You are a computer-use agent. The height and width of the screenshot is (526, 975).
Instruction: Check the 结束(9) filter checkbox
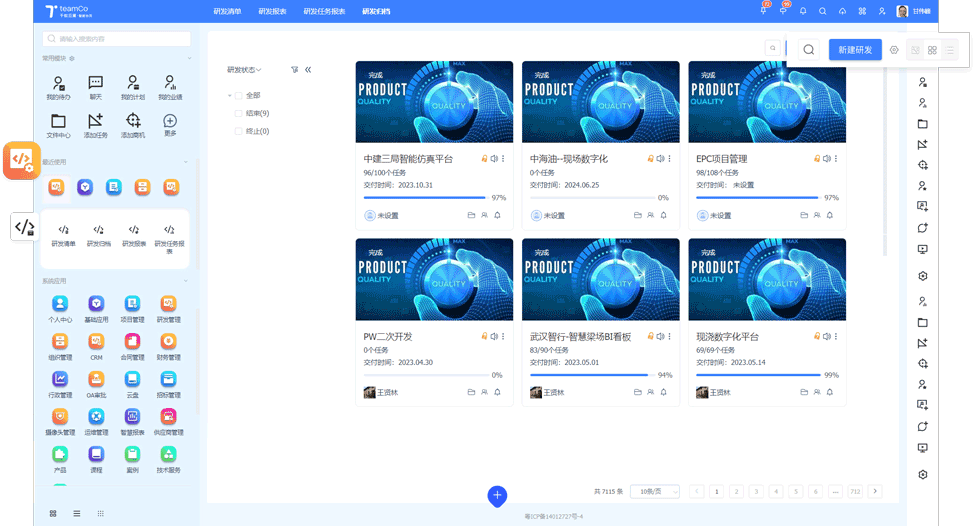tap(238, 114)
